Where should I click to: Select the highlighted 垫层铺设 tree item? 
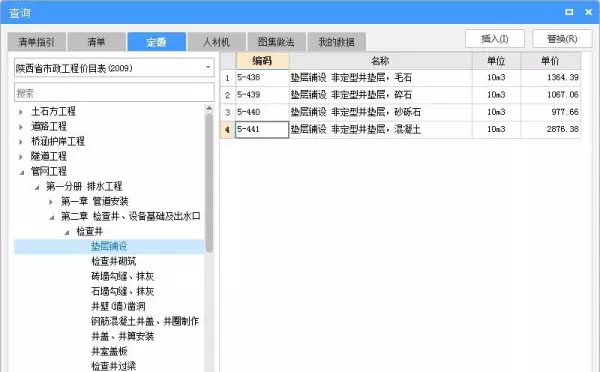(x=109, y=246)
